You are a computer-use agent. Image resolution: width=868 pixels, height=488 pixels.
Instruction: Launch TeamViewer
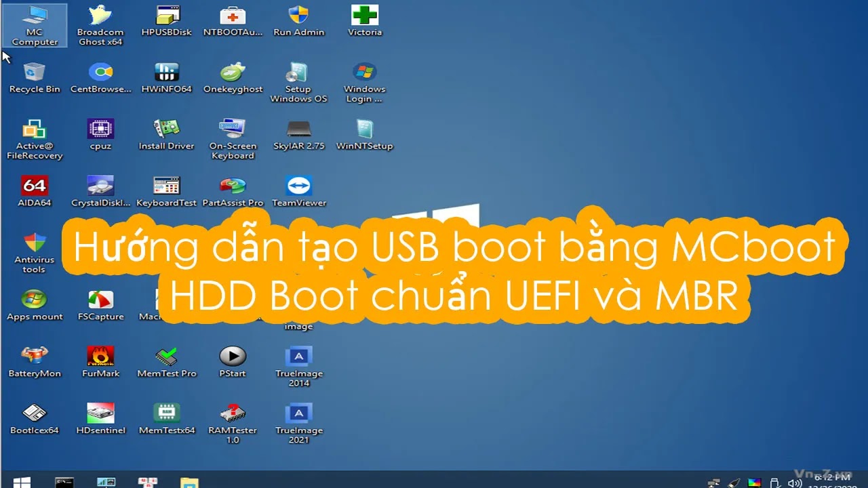pyautogui.click(x=299, y=191)
